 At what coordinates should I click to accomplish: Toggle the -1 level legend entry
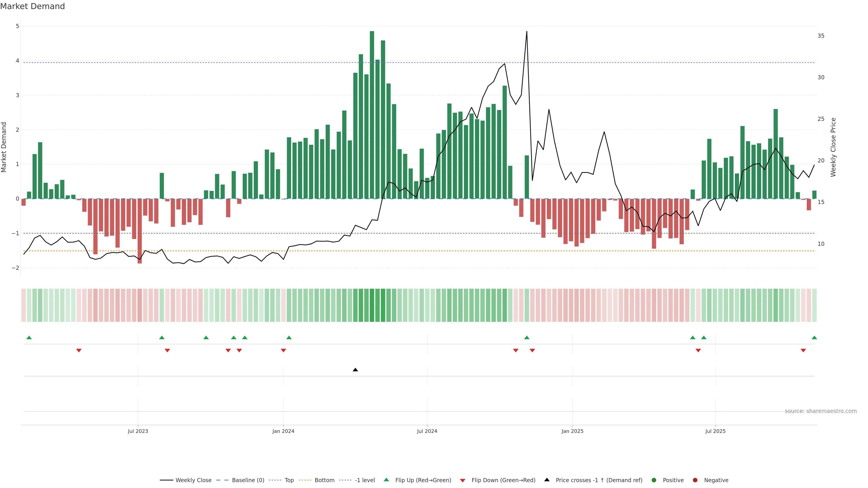(x=365, y=480)
